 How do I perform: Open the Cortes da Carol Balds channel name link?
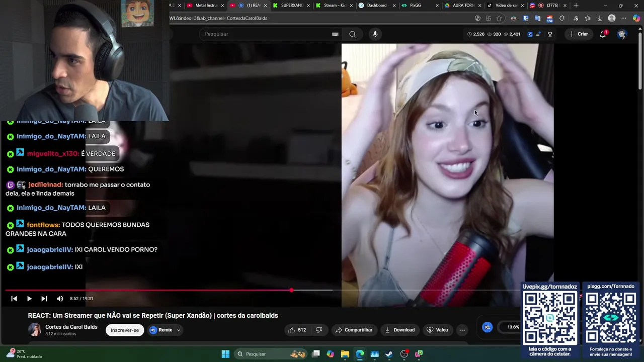pyautogui.click(x=71, y=327)
